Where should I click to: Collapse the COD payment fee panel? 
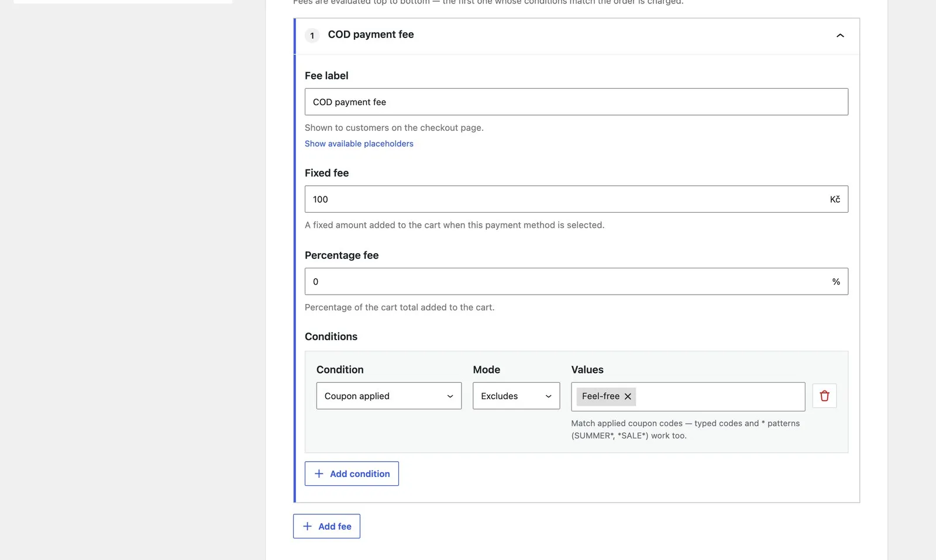coord(840,36)
